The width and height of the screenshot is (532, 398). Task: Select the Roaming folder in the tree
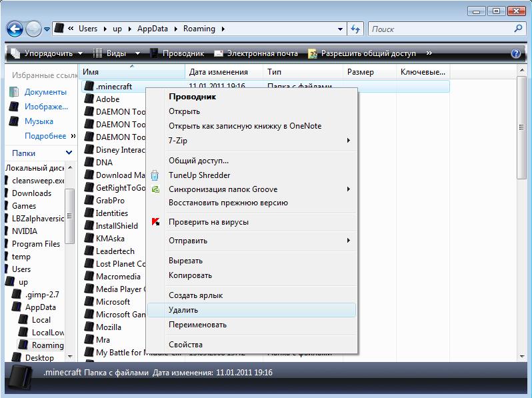pos(47,345)
